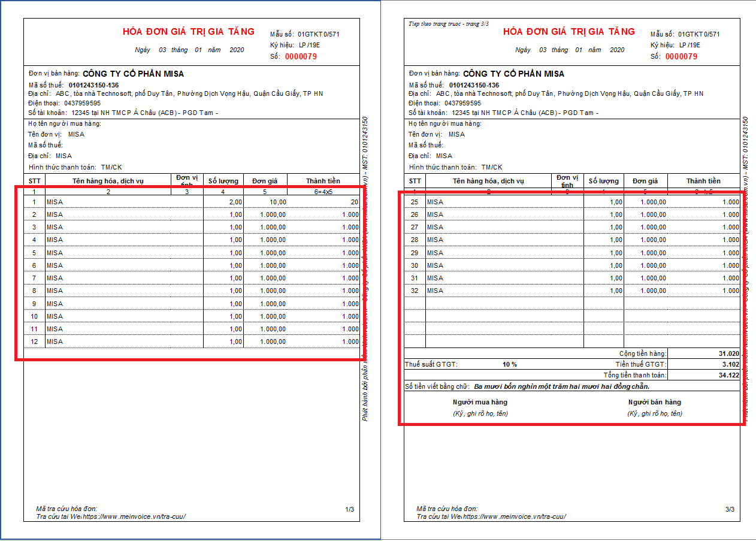The height and width of the screenshot is (541, 756).
Task: Click MISA item name in row 26
Action: pyautogui.click(x=435, y=214)
